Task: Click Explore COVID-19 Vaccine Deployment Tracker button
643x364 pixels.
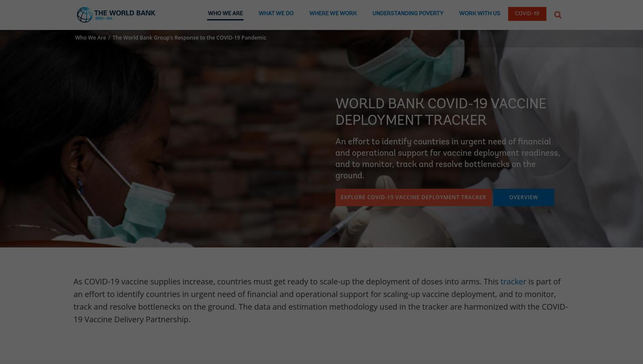Action: coord(413,197)
